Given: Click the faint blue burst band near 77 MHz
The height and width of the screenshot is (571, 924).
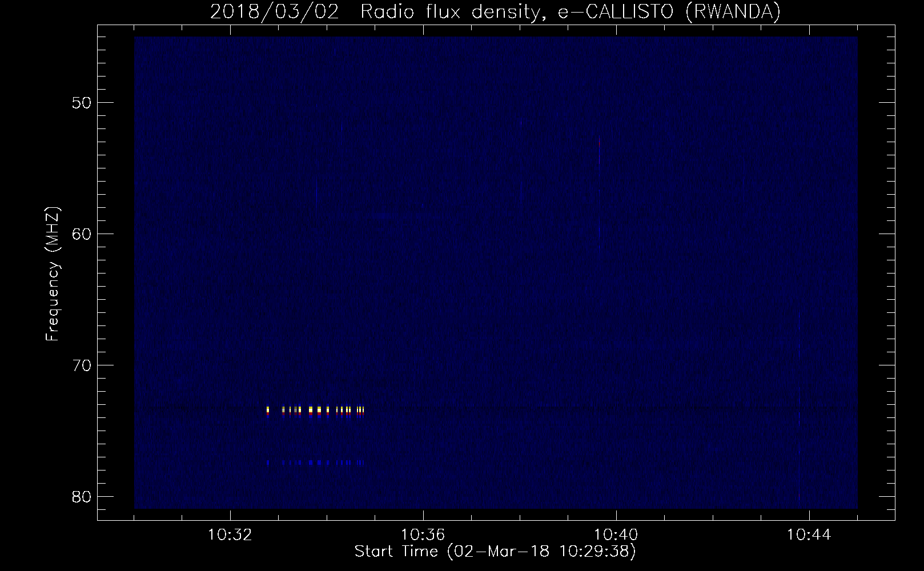Looking at the screenshot, I should (315, 463).
